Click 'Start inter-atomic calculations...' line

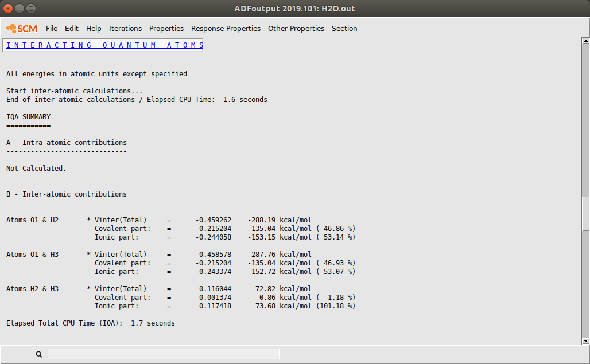(x=75, y=91)
